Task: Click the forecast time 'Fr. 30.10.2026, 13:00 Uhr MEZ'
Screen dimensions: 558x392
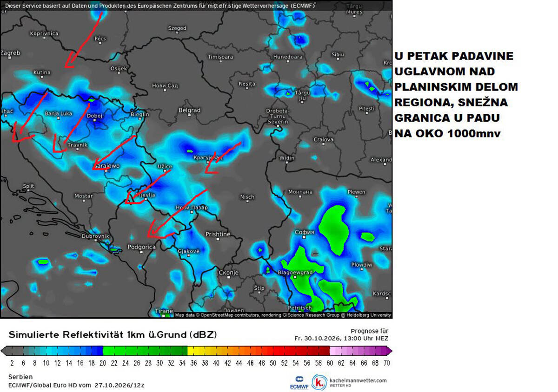Action: (341, 339)
